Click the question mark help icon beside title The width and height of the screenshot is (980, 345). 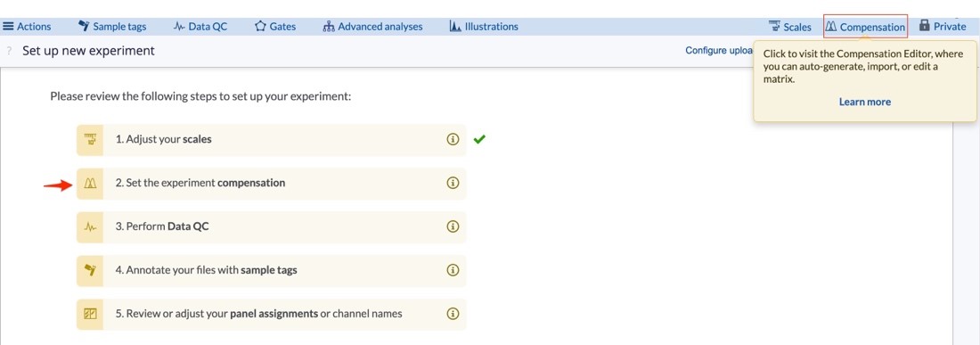click(x=10, y=51)
